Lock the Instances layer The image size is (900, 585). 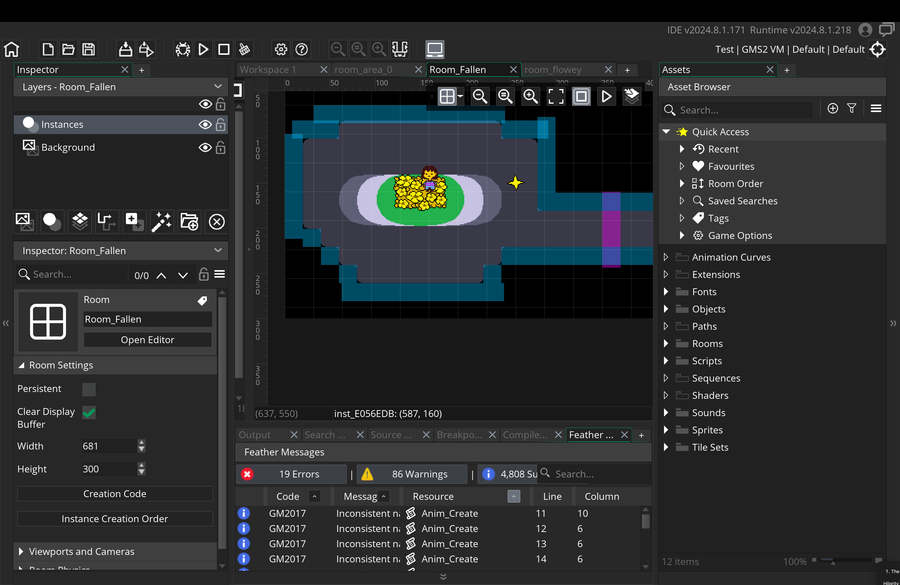220,125
